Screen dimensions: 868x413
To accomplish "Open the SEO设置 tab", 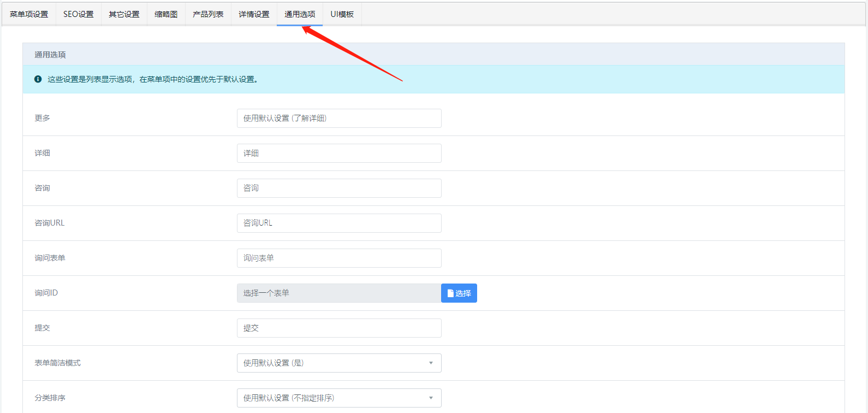I will click(79, 14).
